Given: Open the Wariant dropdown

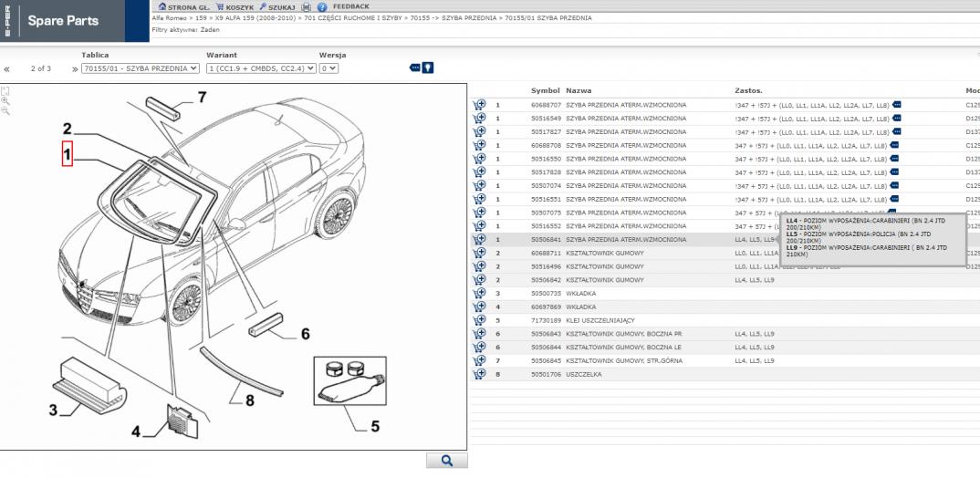Looking at the screenshot, I should pos(261,68).
